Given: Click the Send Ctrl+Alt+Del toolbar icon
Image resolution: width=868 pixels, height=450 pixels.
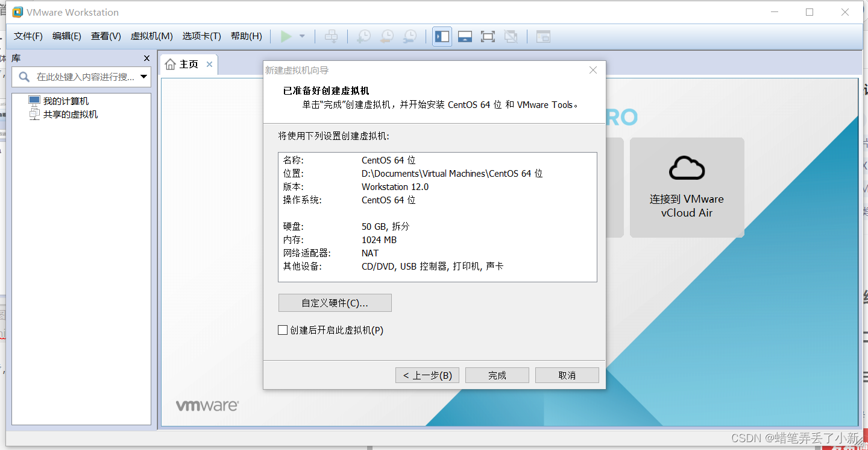Looking at the screenshot, I should (x=331, y=37).
